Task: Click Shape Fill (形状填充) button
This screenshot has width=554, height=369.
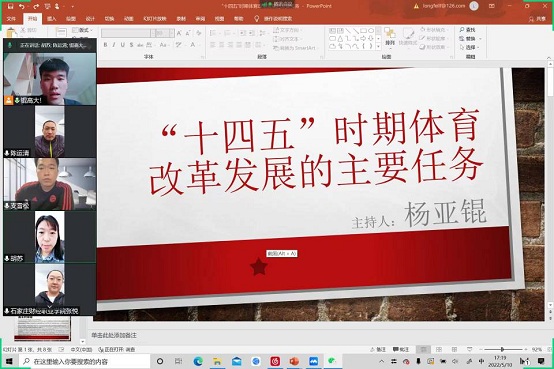Action: 433,30
